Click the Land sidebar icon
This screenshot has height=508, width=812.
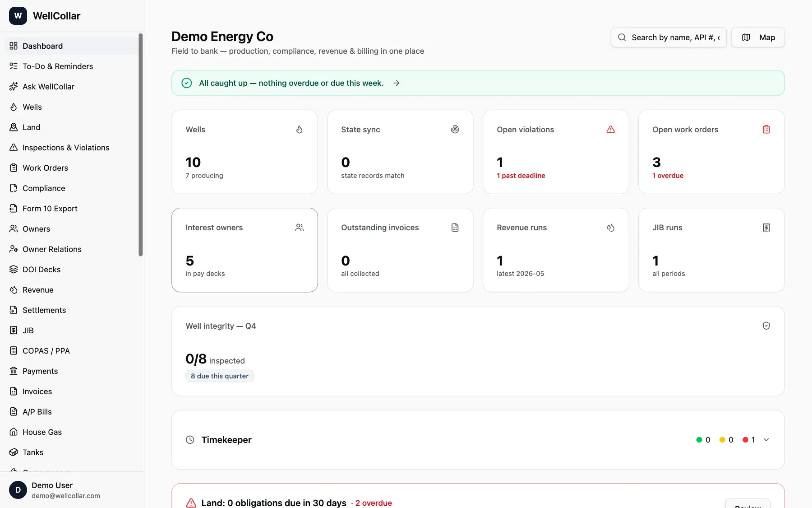[x=14, y=127]
